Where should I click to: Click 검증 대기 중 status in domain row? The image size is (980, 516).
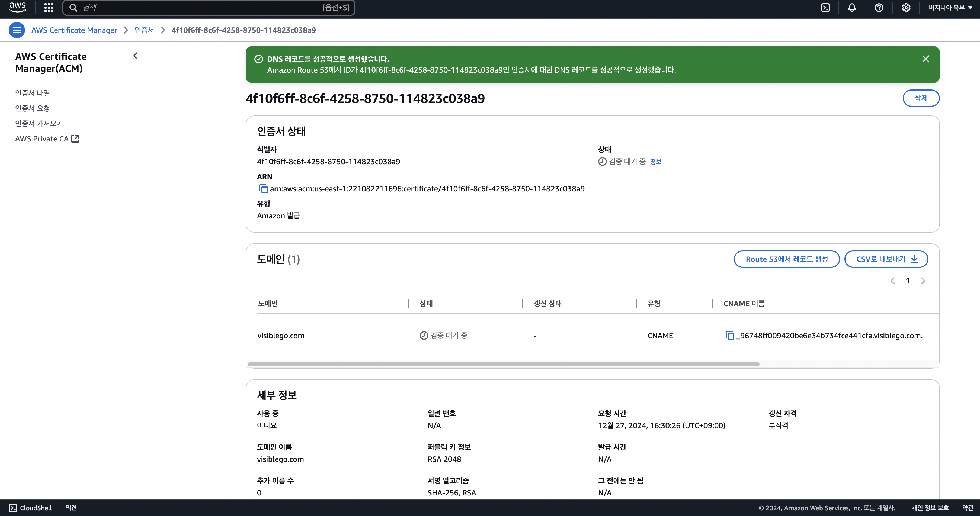pos(444,336)
